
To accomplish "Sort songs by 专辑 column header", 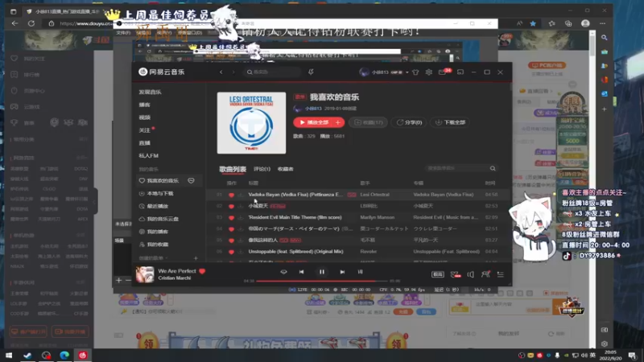I will point(418,183).
